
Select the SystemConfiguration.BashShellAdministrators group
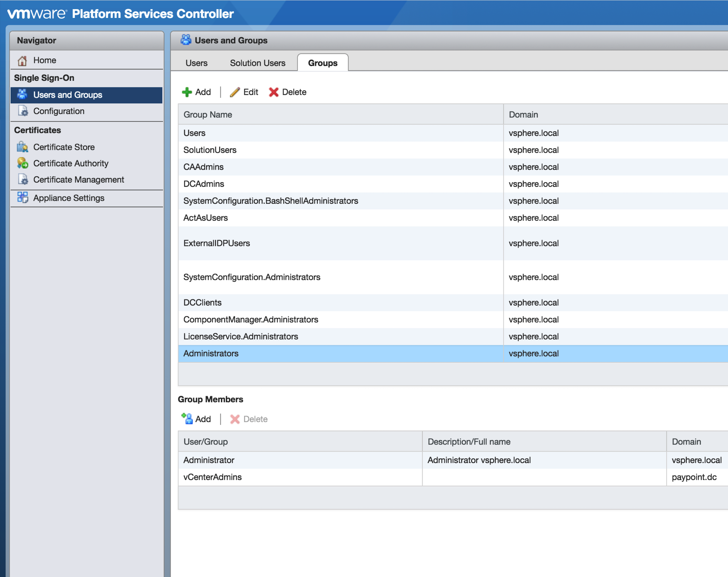271,201
